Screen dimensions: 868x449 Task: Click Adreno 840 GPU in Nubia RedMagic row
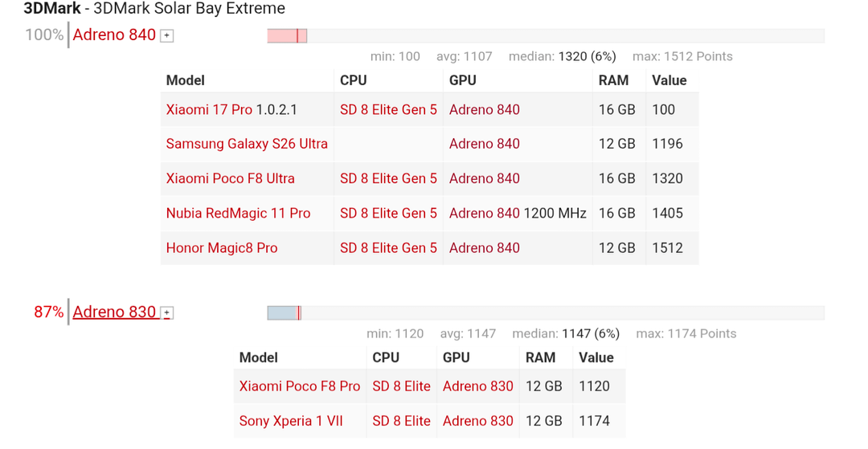click(485, 213)
